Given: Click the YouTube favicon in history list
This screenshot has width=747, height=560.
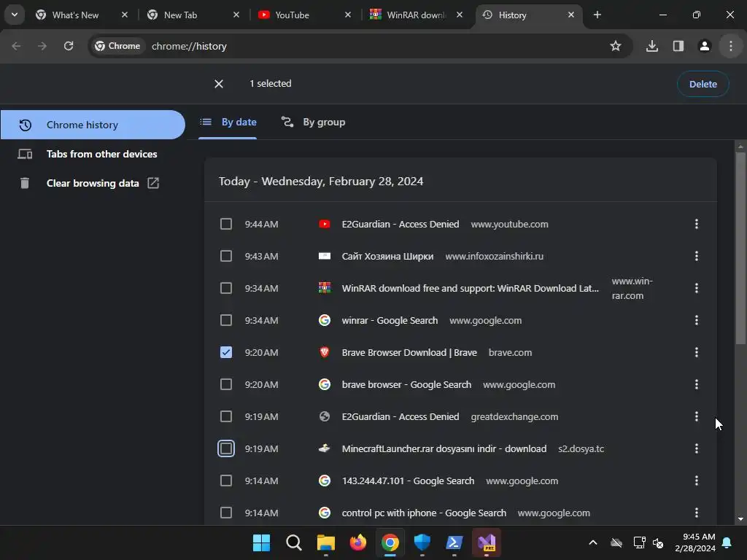Looking at the screenshot, I should coord(325,224).
